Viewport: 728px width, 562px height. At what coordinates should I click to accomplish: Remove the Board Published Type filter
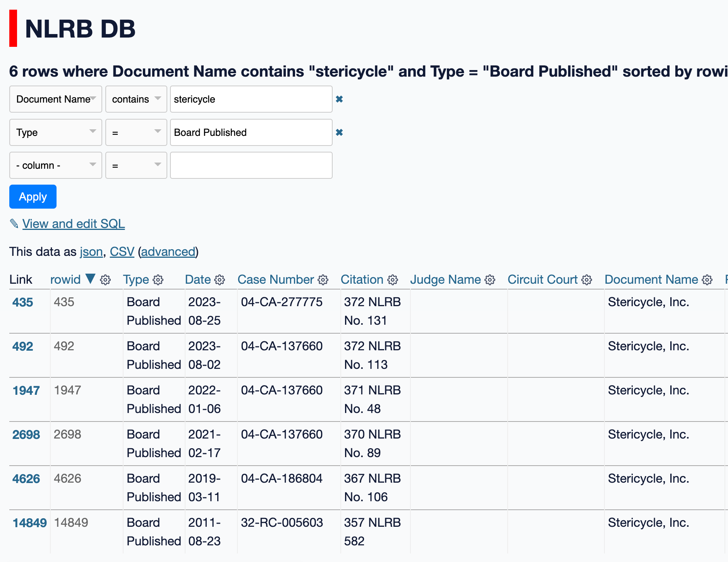pyautogui.click(x=339, y=132)
